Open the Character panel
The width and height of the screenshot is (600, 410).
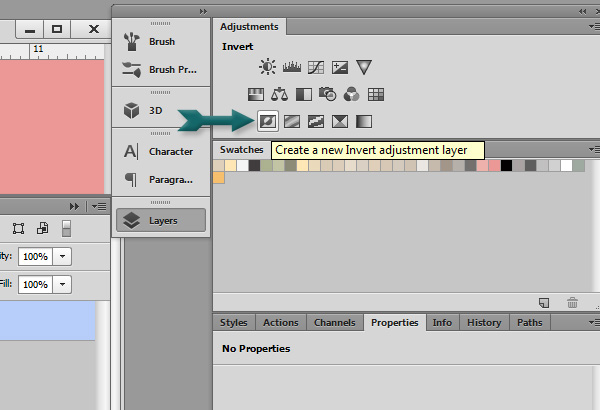(x=161, y=152)
